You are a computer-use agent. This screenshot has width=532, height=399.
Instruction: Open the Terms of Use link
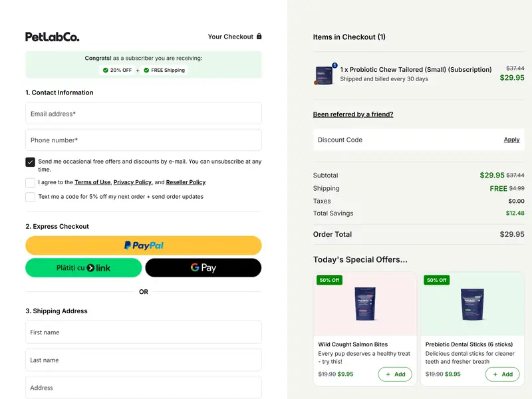tap(92, 182)
